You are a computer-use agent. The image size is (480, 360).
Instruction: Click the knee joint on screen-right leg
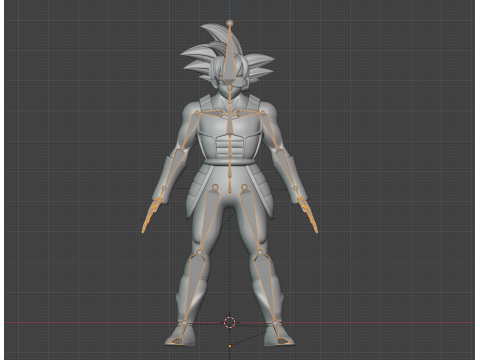tap(260, 252)
